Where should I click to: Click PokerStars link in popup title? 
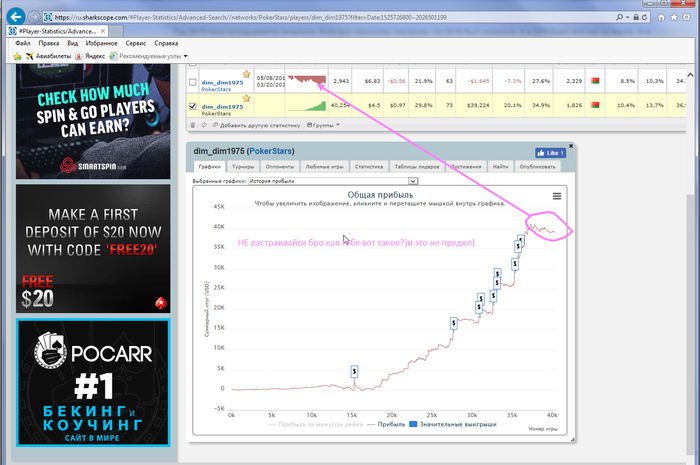(270, 151)
